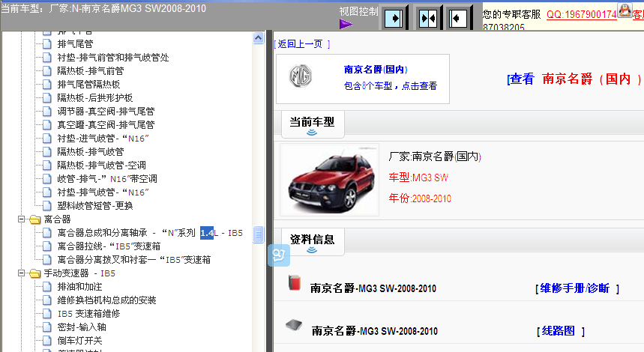Click the tree scrollbar up arrow
Image resolution: width=644 pixels, height=352 pixels.
coord(258,38)
